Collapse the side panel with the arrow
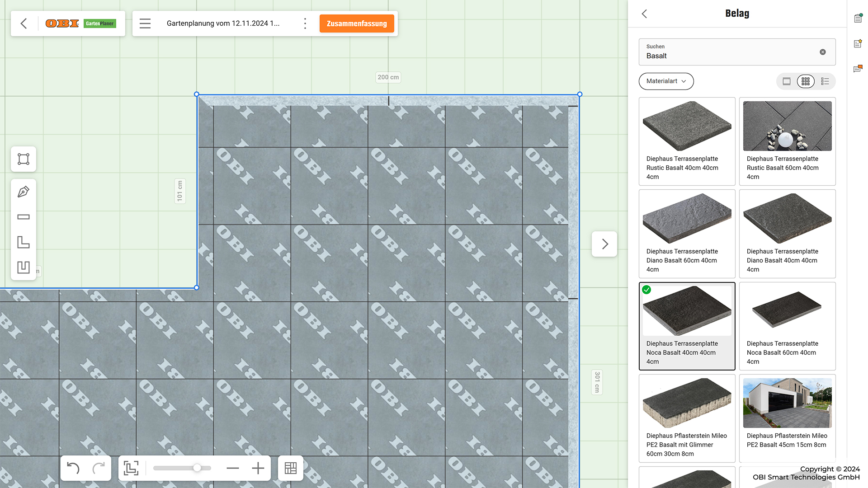Viewport: 868px width, 488px height. [604, 244]
